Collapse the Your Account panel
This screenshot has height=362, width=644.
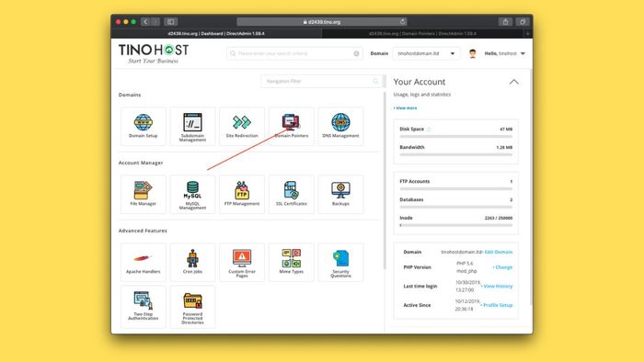513,82
